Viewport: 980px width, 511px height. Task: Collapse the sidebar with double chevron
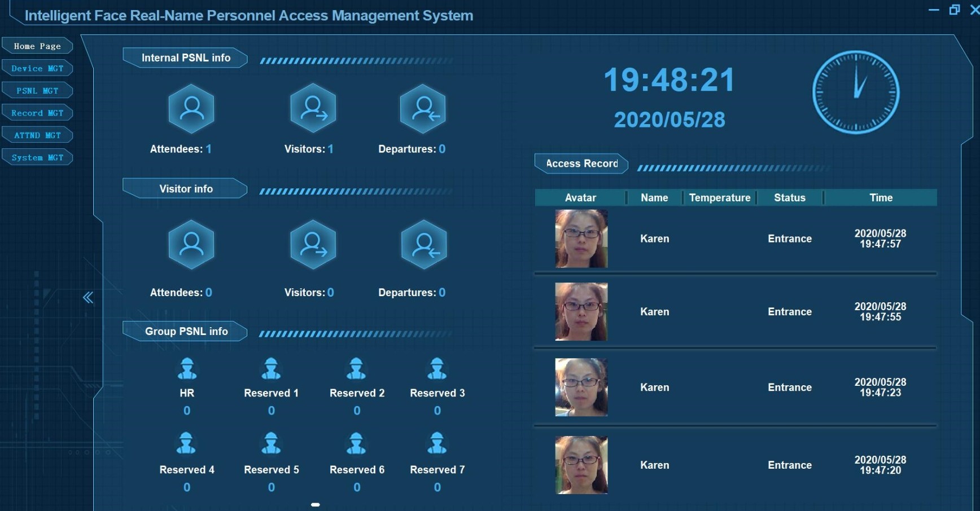[88, 297]
